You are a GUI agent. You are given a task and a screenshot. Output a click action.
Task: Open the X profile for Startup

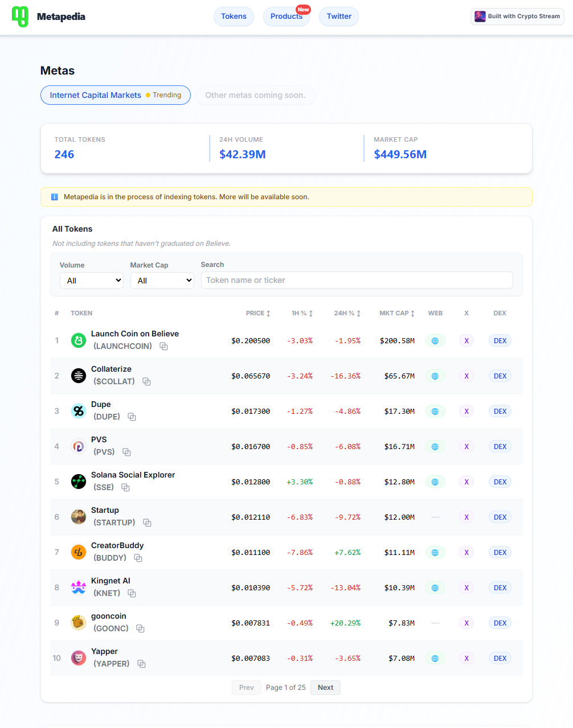pos(466,517)
